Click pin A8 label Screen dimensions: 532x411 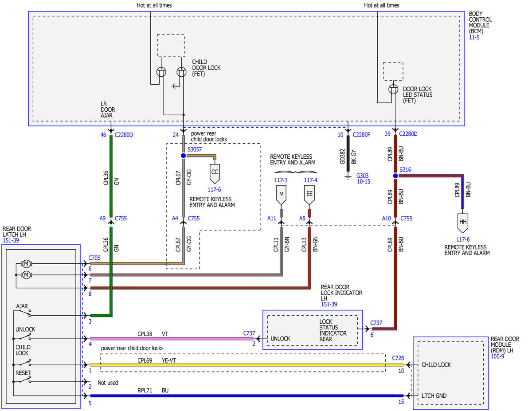(x=302, y=218)
